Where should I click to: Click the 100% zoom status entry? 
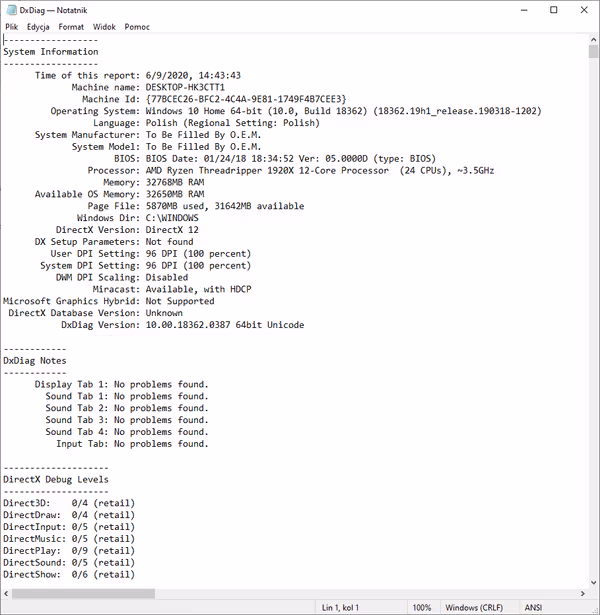pos(422,608)
